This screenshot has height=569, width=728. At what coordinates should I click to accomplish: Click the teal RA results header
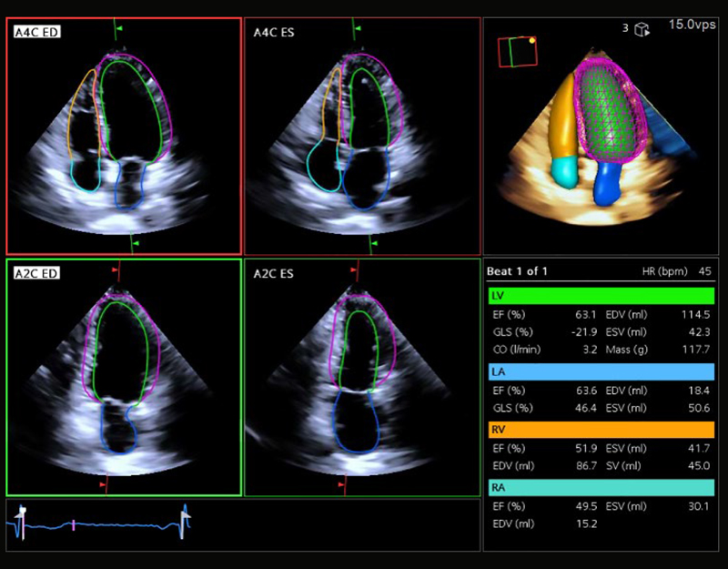click(x=601, y=488)
